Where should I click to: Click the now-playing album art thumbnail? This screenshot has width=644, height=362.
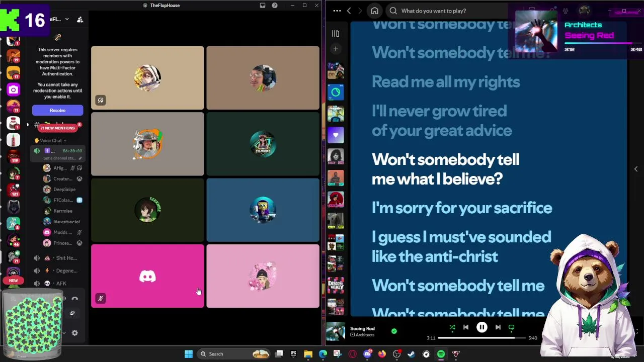pyautogui.click(x=336, y=332)
